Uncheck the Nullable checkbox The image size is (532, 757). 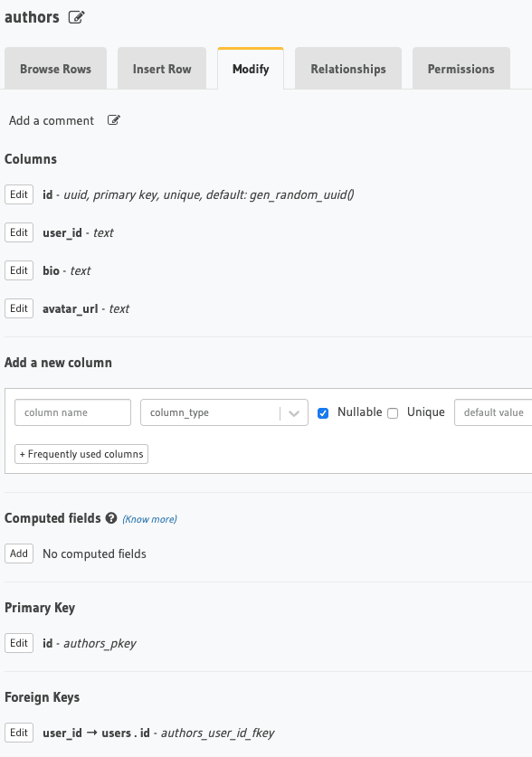(x=323, y=412)
